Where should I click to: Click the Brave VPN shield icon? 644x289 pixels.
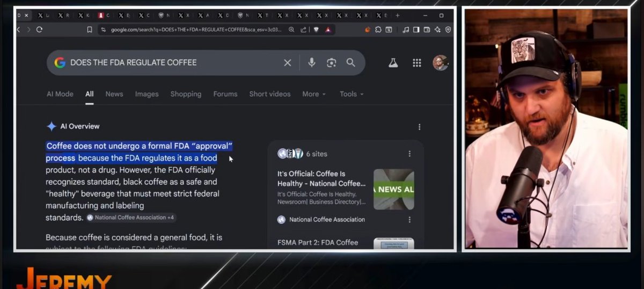448,30
